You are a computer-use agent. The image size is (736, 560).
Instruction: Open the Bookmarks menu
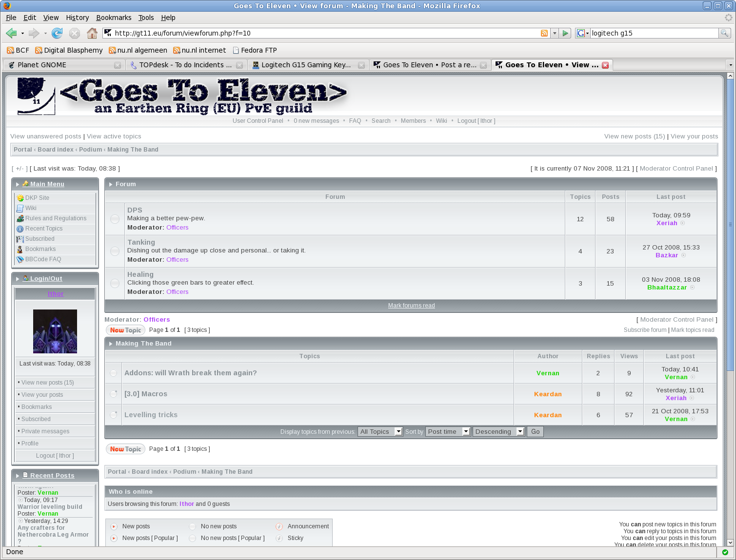(x=114, y=18)
